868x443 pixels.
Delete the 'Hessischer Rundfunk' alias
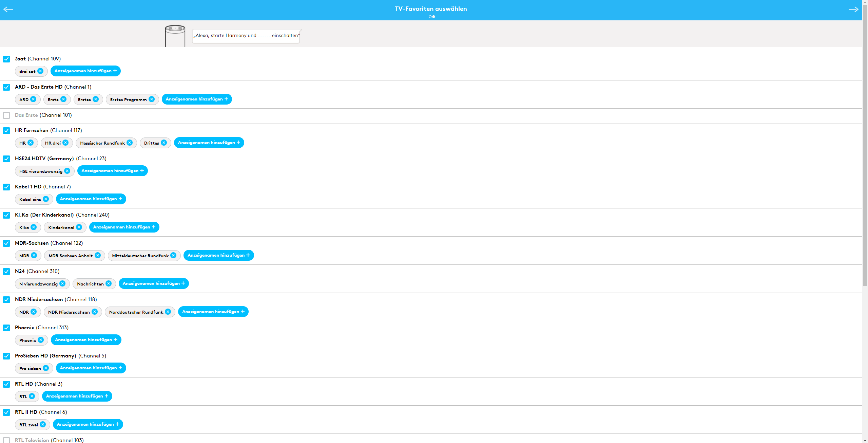point(130,143)
